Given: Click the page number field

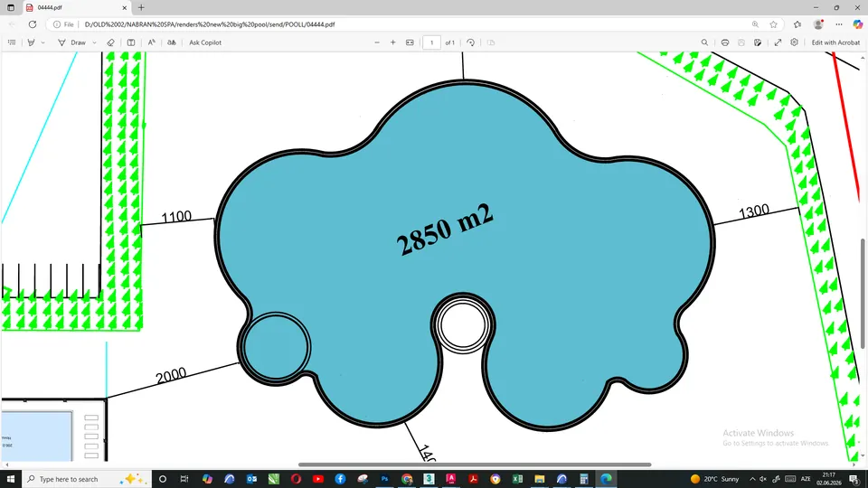Looking at the screenshot, I should [x=432, y=42].
